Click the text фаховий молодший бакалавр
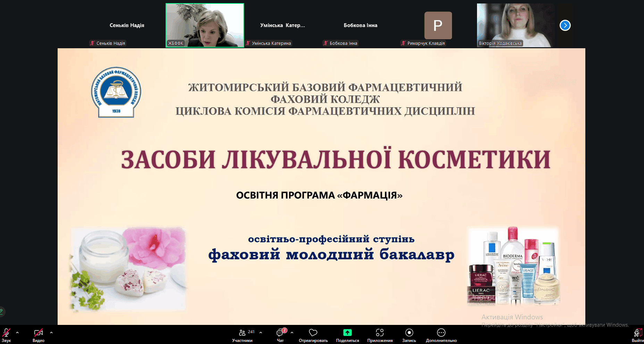This screenshot has width=644, height=344. pyautogui.click(x=331, y=254)
